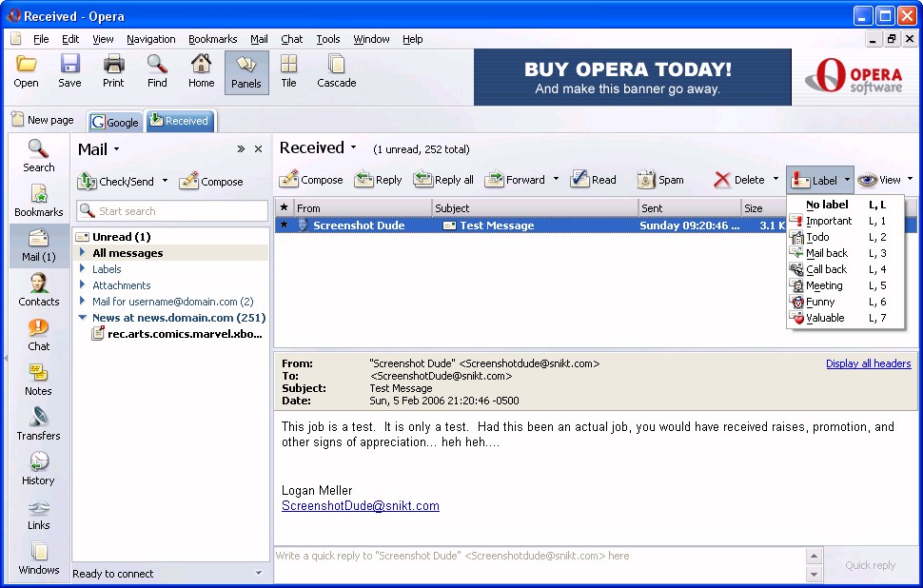This screenshot has width=923, height=588.
Task: Toggle the Panels button in toolbar
Action: pyautogui.click(x=245, y=71)
